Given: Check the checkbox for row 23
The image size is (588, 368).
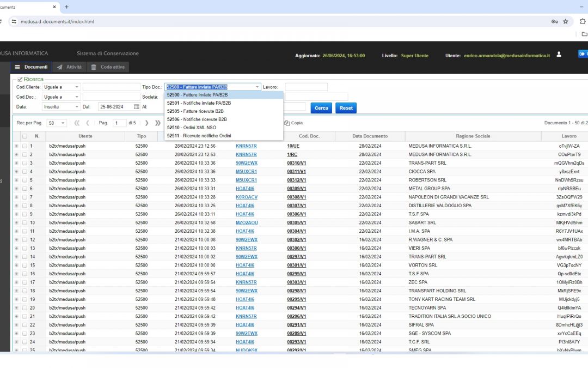Looking at the screenshot, I should (x=24, y=334).
